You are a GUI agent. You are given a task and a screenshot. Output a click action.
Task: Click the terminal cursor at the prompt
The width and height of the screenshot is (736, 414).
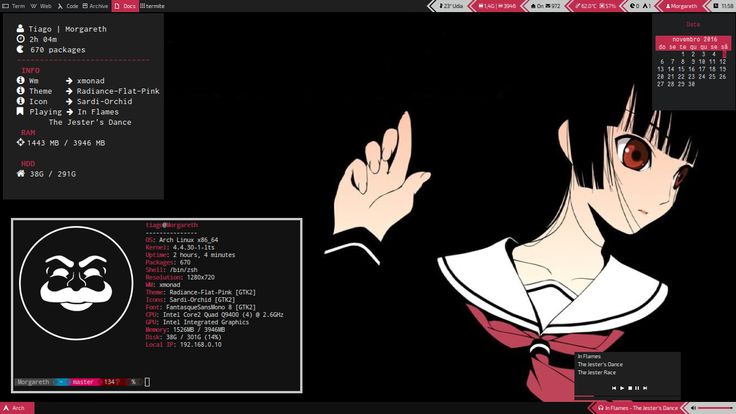[147, 382]
